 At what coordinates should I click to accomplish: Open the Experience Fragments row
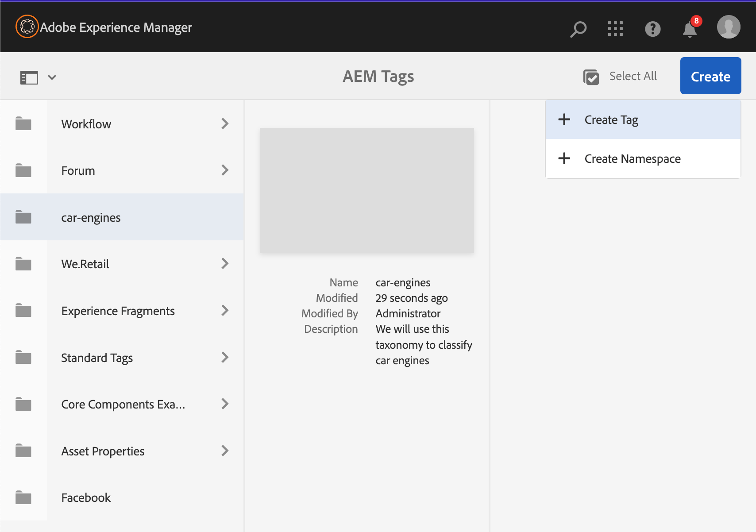pos(122,310)
